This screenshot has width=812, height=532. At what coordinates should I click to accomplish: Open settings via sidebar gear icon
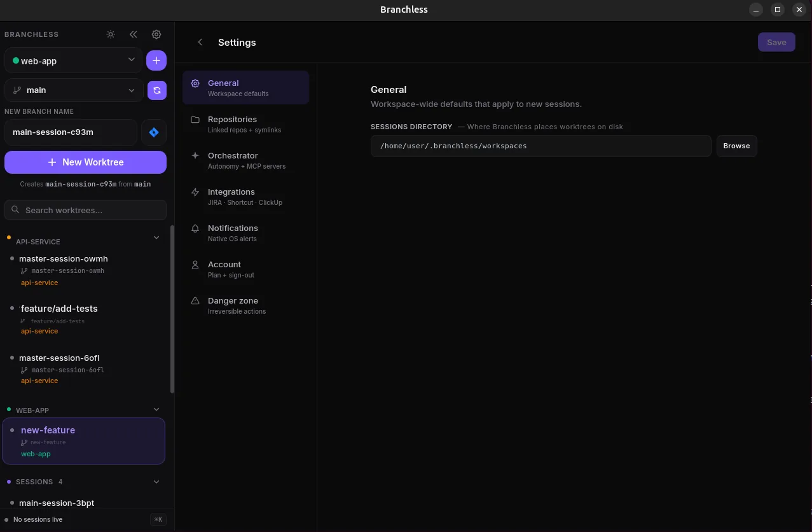tap(156, 34)
